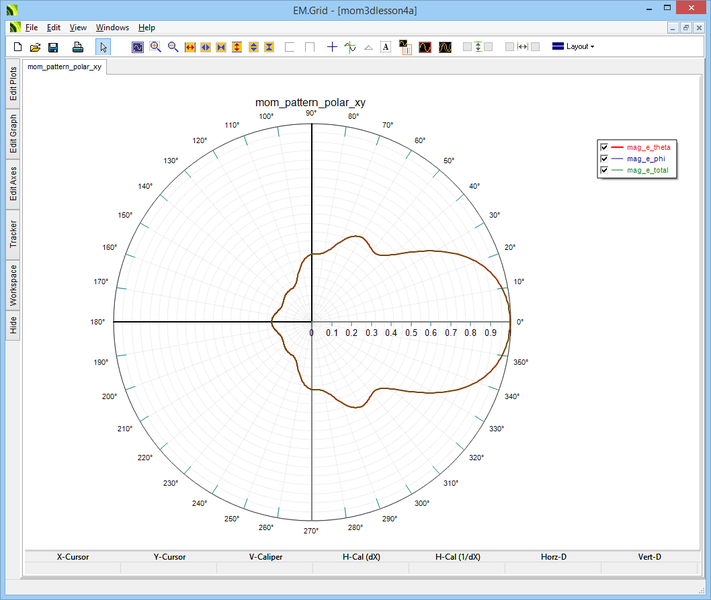Toggle the mag_e_phi trace checkbox
The width and height of the screenshot is (711, 600).
tap(604, 159)
